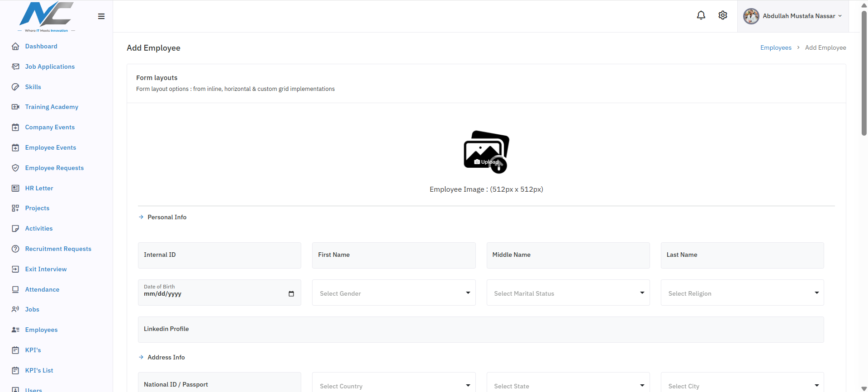
Task: Upload an employee image
Action: (486, 152)
